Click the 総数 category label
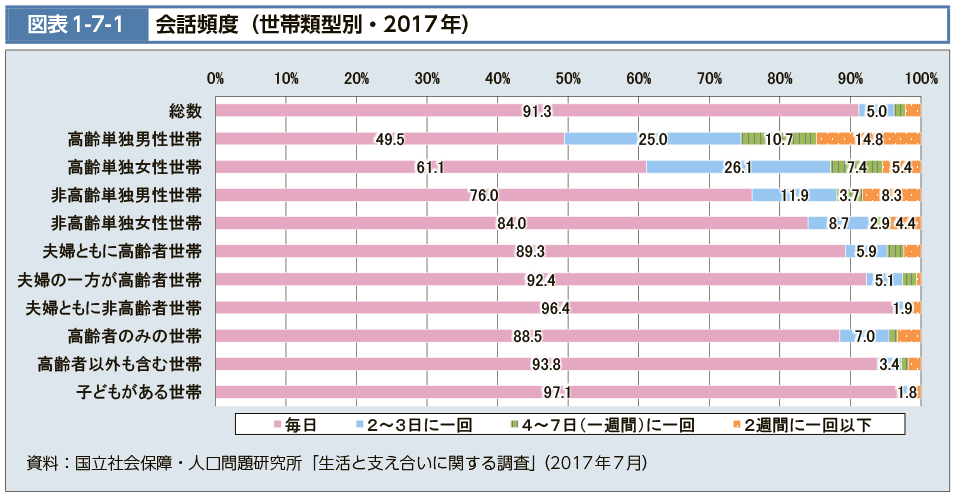Image resolution: width=956 pixels, height=497 pixels. 186,111
